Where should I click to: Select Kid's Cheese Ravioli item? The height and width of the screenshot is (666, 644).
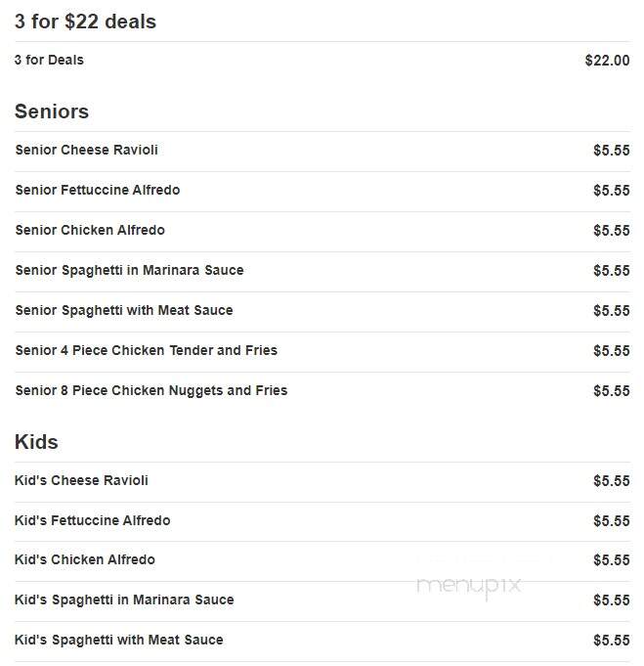(x=81, y=480)
